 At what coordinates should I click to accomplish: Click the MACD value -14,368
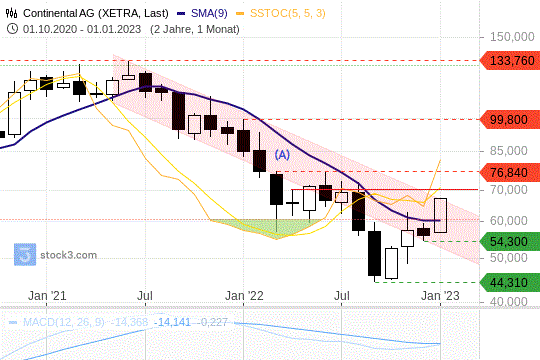point(128,322)
